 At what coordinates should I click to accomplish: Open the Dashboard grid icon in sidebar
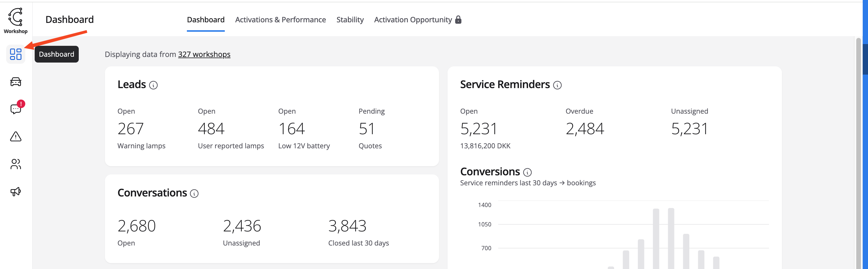16,54
